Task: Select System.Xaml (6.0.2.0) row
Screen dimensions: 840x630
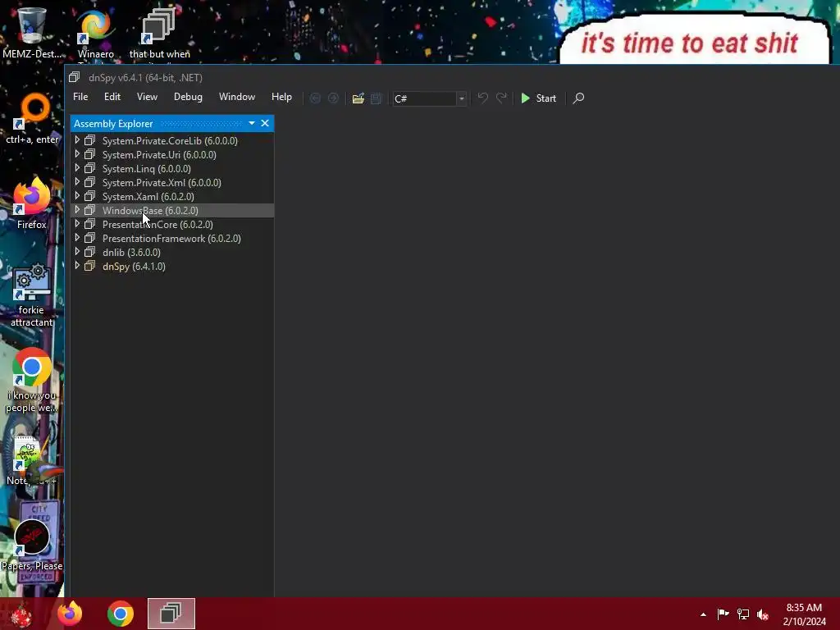Action: tap(172, 196)
